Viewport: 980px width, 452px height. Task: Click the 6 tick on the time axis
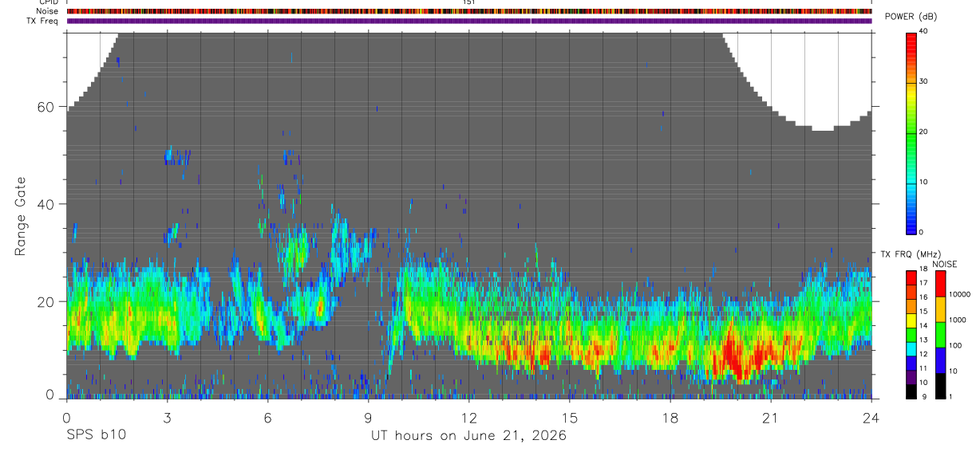267,418
